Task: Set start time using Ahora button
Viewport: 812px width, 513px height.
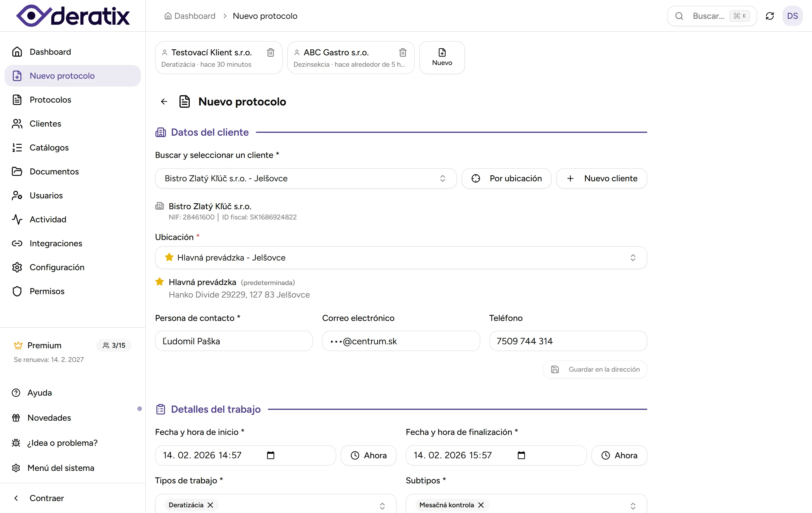Action: [368, 455]
